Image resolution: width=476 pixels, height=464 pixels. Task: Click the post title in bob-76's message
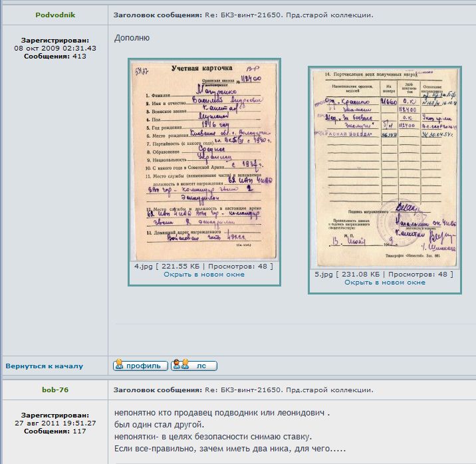[243, 390]
